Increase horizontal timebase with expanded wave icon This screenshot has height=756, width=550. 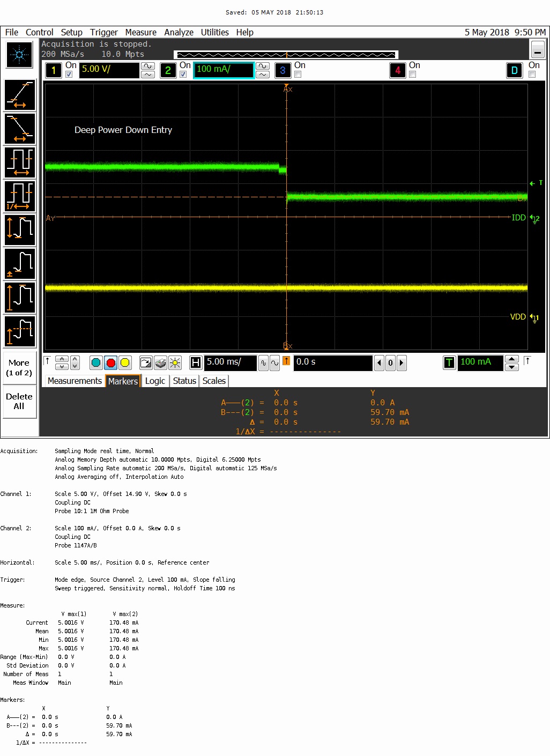pyautogui.click(x=274, y=363)
